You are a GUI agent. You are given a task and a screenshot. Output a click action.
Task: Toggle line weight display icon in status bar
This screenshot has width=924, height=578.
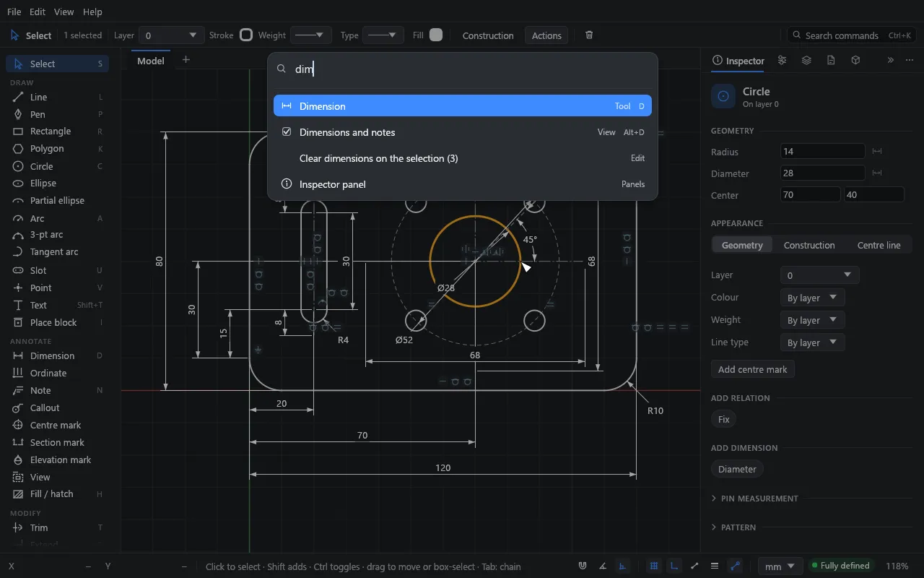715,566
